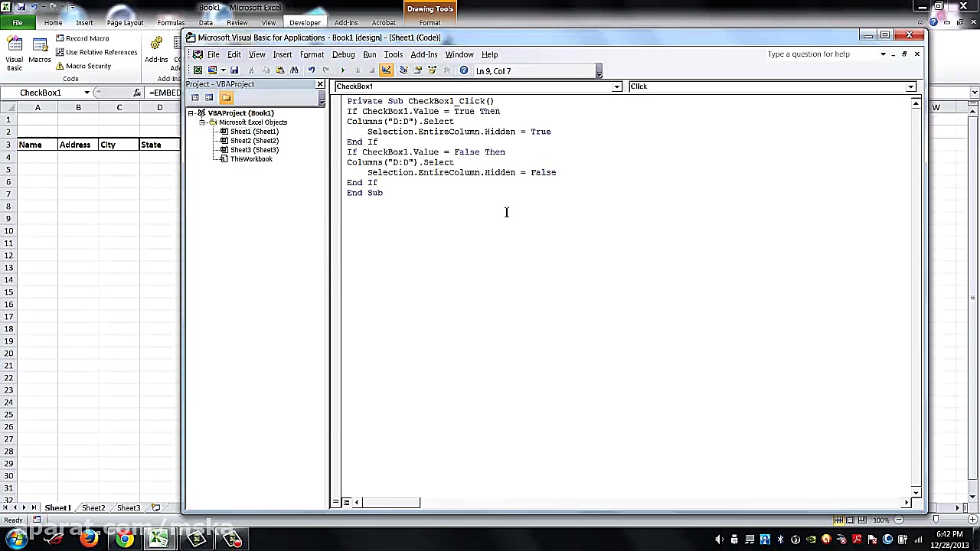The width and height of the screenshot is (980, 551).
Task: Open the VBA File menu
Action: tap(213, 54)
